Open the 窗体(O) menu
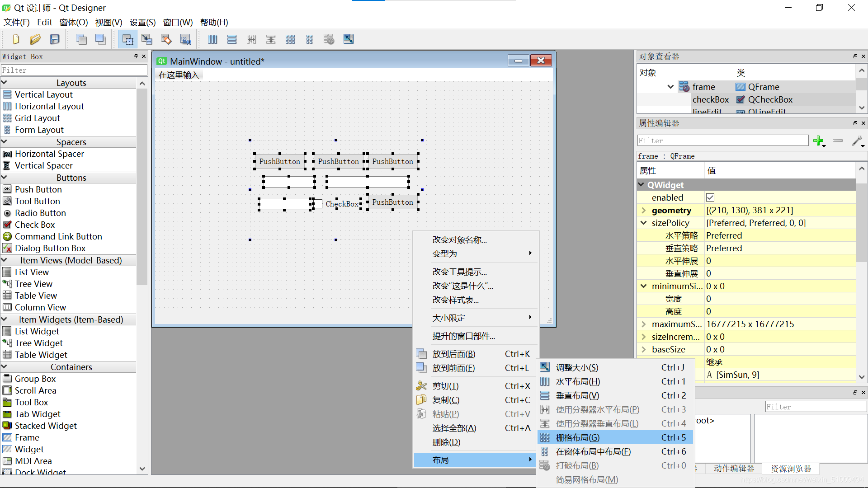The height and width of the screenshot is (488, 868). pyautogui.click(x=74, y=22)
